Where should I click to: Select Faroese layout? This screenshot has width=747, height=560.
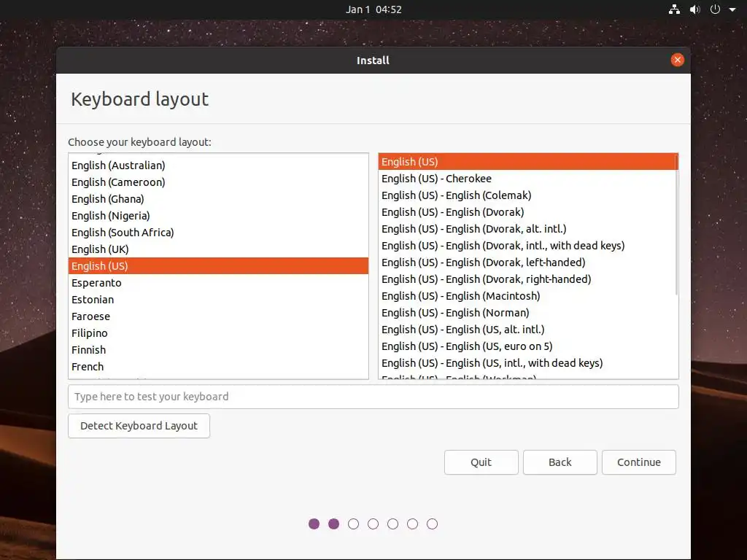coord(218,316)
